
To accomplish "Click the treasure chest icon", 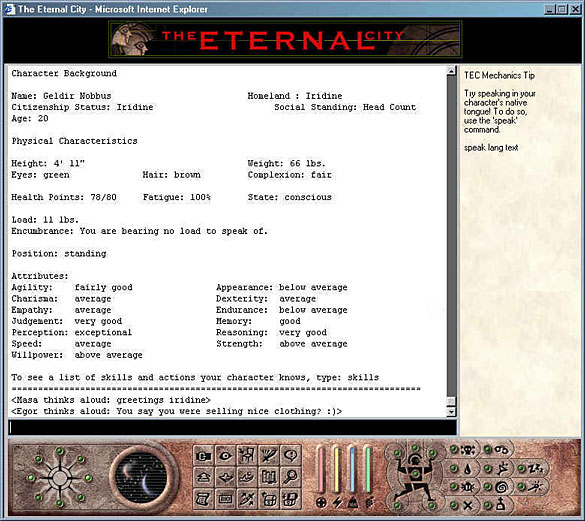I will point(269,499).
